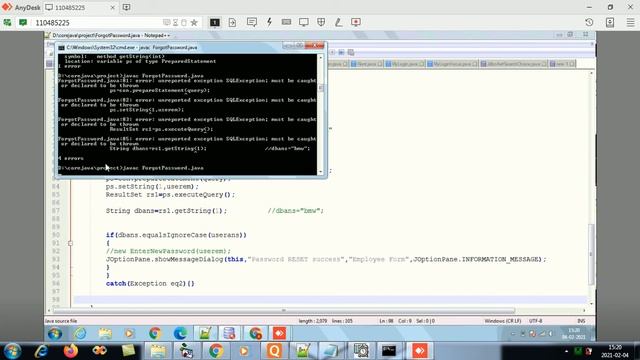
Task: Launch Firefox from the local taskbar
Action: pos(71,351)
